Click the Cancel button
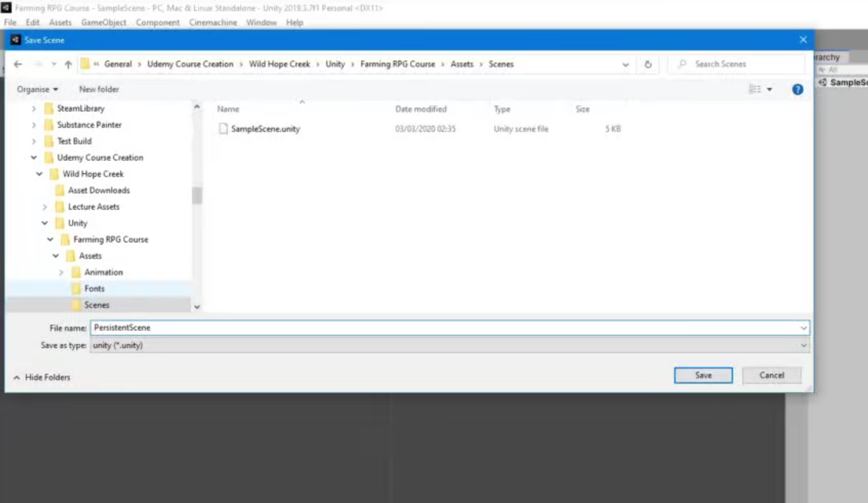868x503 pixels. coord(772,375)
